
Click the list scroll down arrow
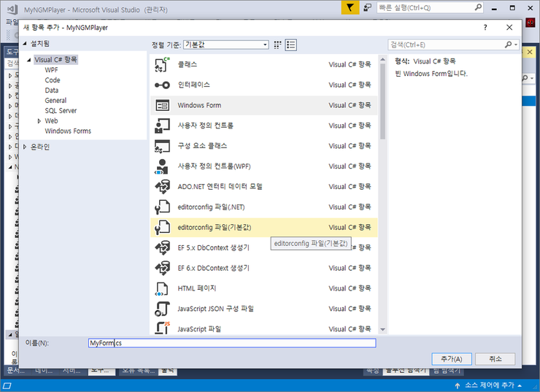coord(382,330)
